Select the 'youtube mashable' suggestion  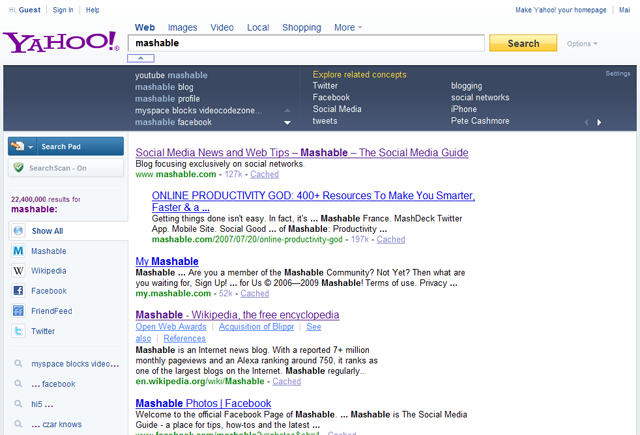[x=171, y=75]
